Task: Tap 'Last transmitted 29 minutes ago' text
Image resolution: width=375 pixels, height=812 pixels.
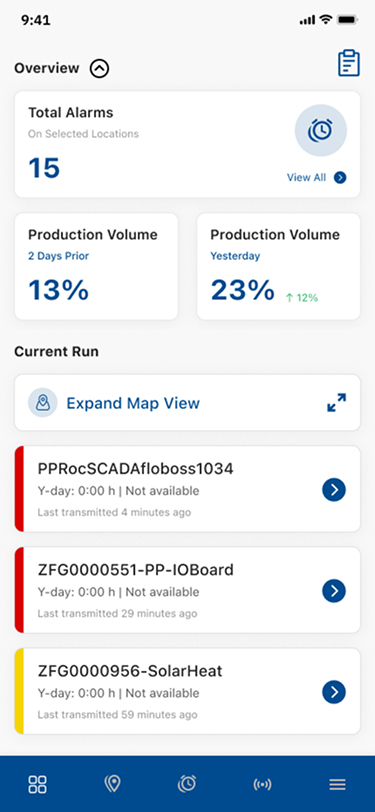Action: [x=117, y=614]
